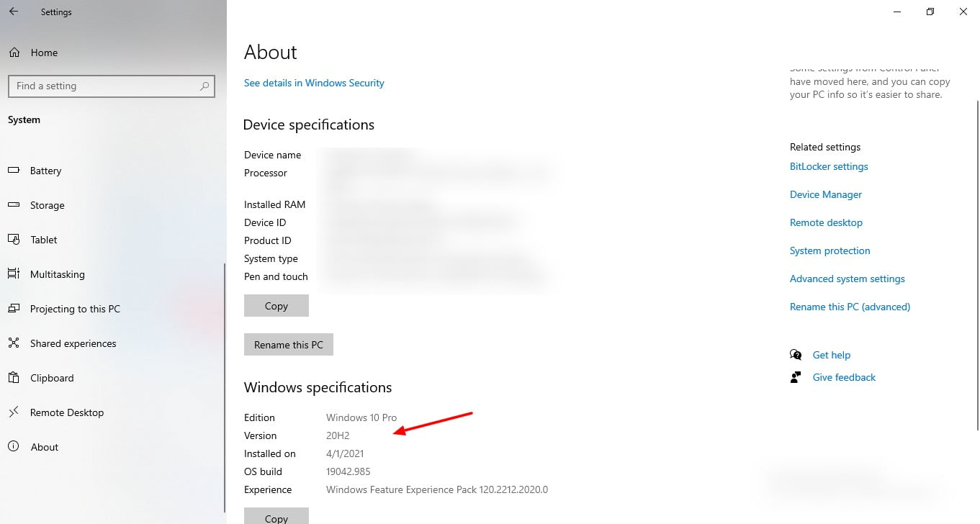This screenshot has height=524, width=980.
Task: Click the Multitasking icon
Action: (14, 274)
